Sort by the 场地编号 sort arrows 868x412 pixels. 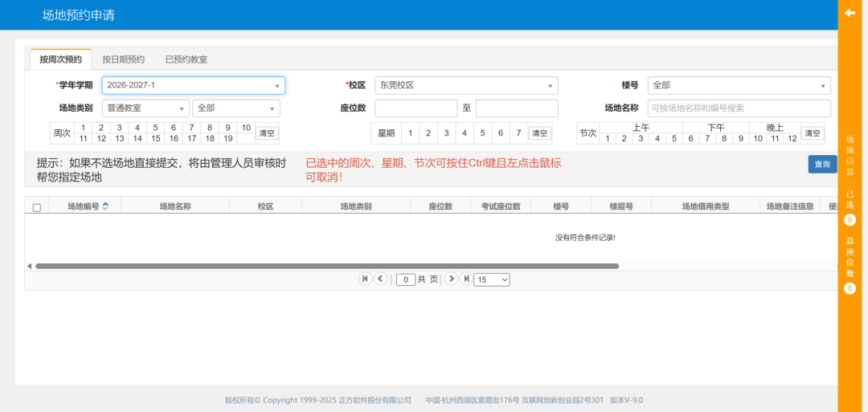(x=105, y=206)
